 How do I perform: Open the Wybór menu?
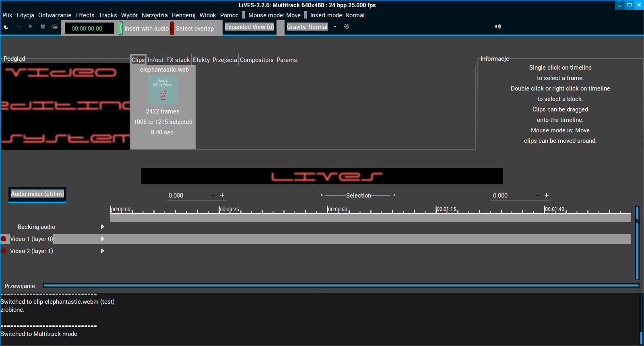129,15
